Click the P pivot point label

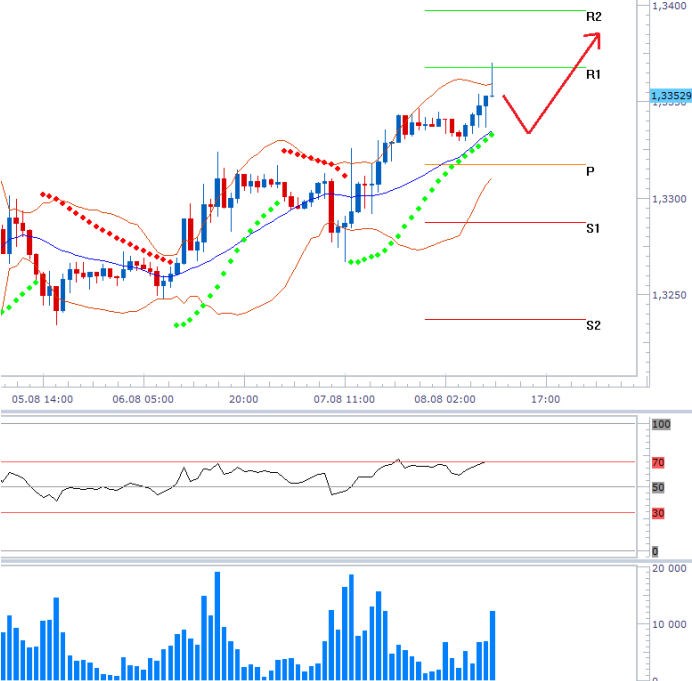[x=590, y=171]
